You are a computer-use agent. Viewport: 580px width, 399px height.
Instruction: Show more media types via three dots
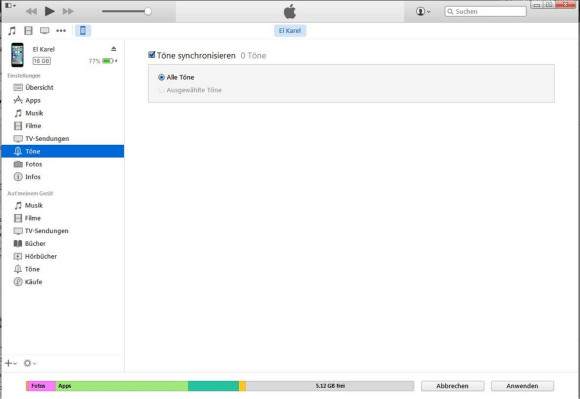pos(61,31)
